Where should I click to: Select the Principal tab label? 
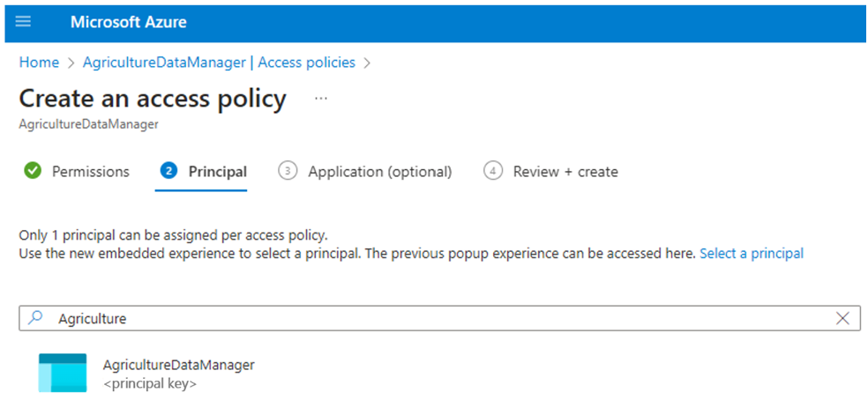pos(217,172)
